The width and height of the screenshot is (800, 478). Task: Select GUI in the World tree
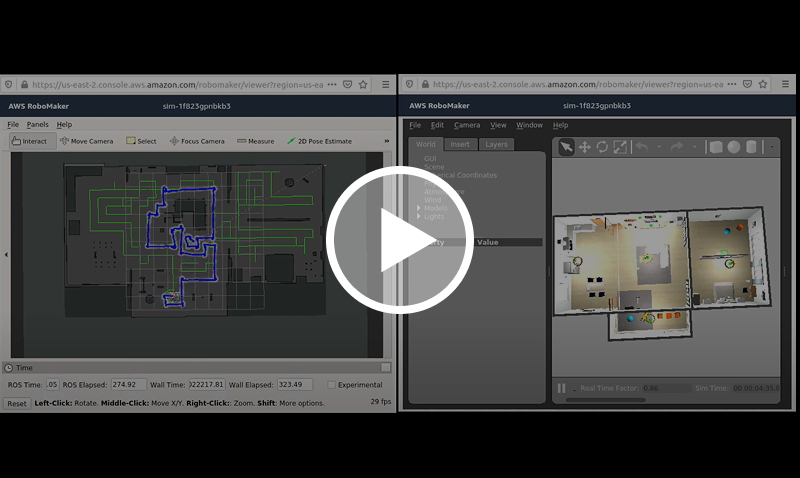point(430,159)
